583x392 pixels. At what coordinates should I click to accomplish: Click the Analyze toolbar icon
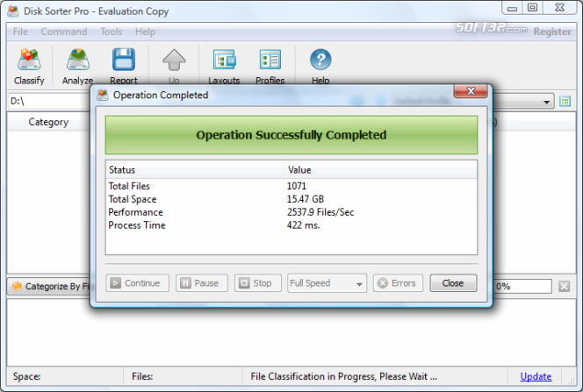click(78, 60)
